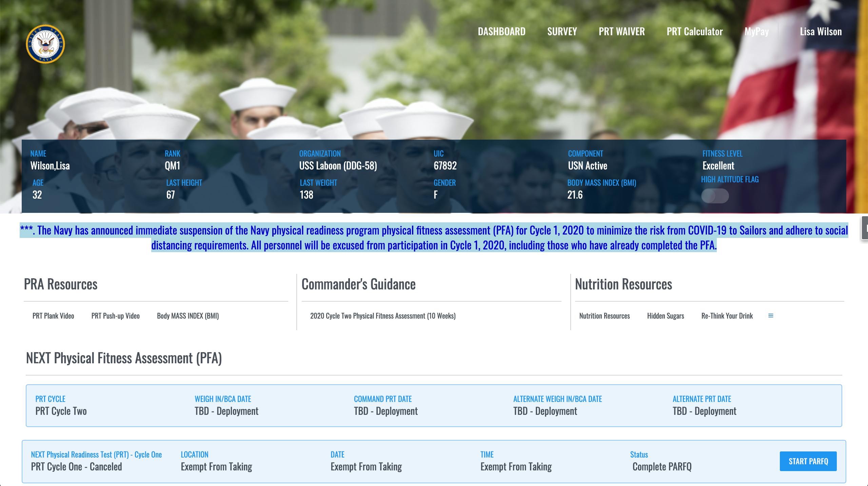Expand the Lisa Wilson user menu
This screenshot has height=486, width=868.
click(x=821, y=32)
